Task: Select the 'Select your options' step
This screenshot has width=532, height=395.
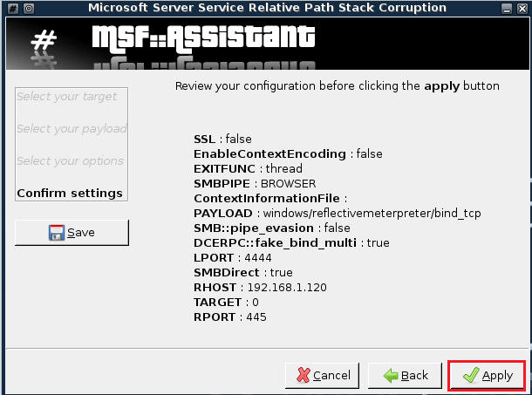Action: click(x=71, y=160)
